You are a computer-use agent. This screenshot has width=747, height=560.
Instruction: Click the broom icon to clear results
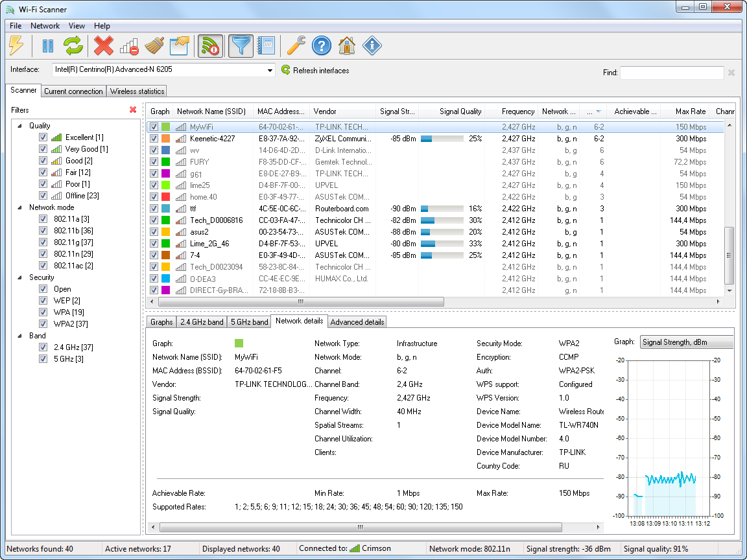156,45
